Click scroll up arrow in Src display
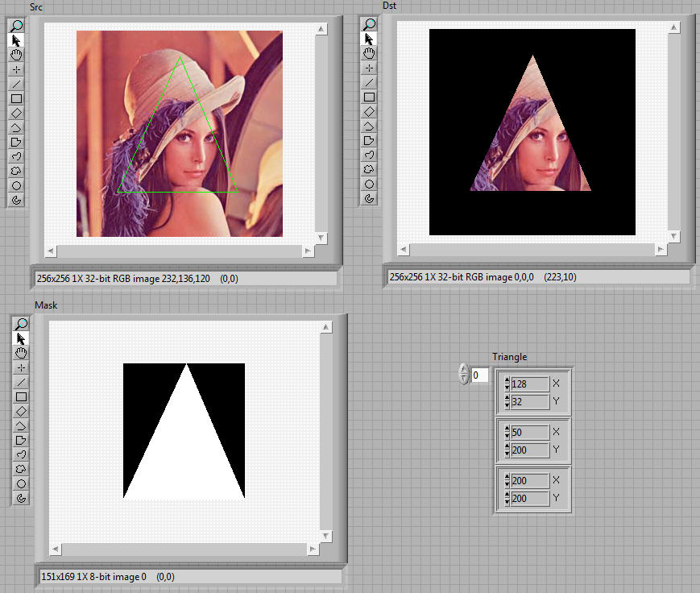This screenshot has width=700, height=593. coord(321,30)
